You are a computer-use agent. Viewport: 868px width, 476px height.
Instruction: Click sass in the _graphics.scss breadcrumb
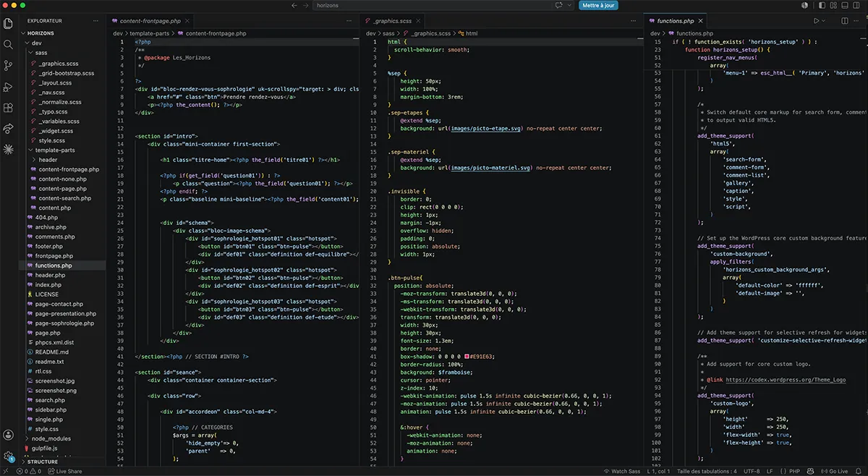coord(388,33)
